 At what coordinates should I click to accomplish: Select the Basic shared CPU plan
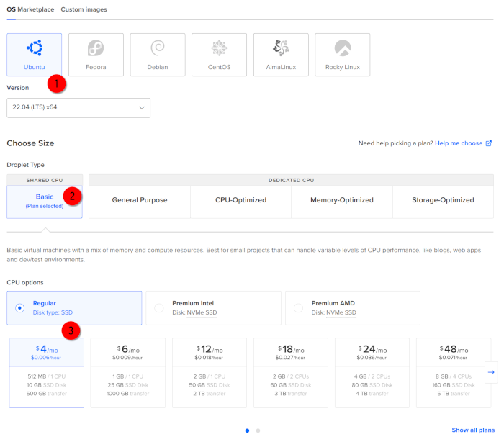click(45, 200)
